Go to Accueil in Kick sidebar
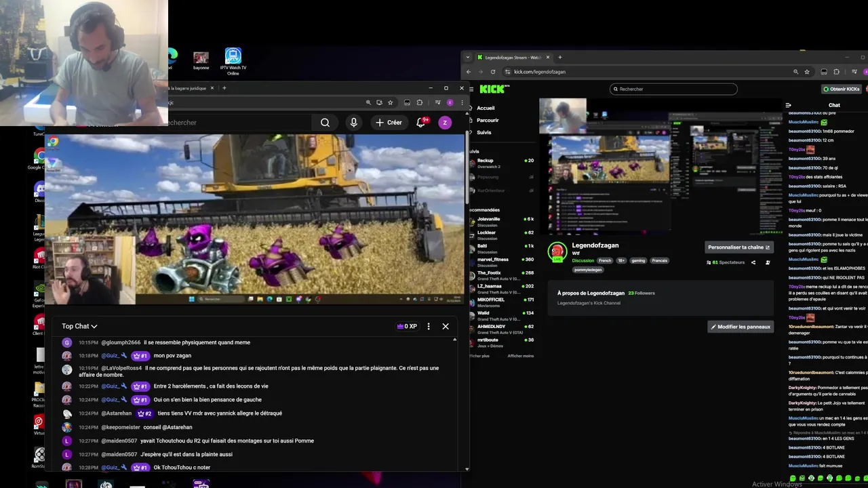This screenshot has height=488, width=868. pos(486,108)
